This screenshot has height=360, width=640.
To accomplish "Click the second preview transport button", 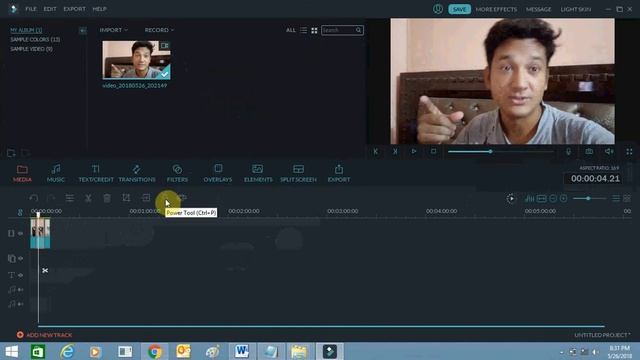I will pyautogui.click(x=395, y=151).
